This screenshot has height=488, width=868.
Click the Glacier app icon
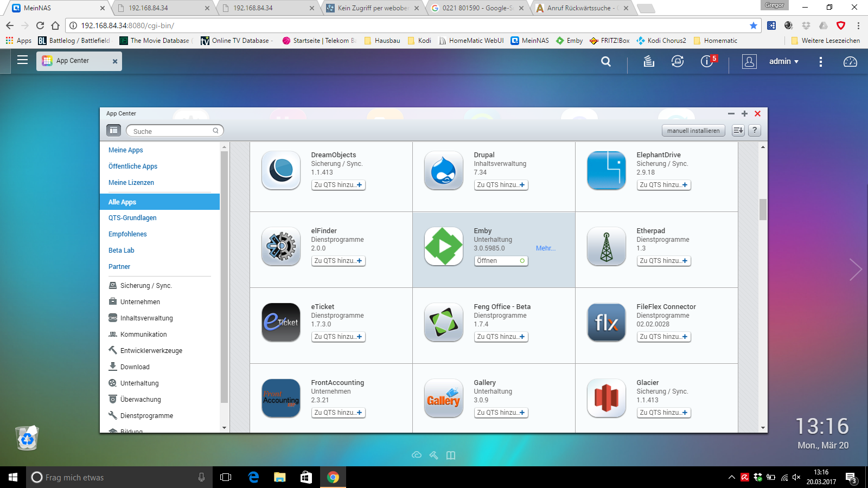pyautogui.click(x=607, y=398)
